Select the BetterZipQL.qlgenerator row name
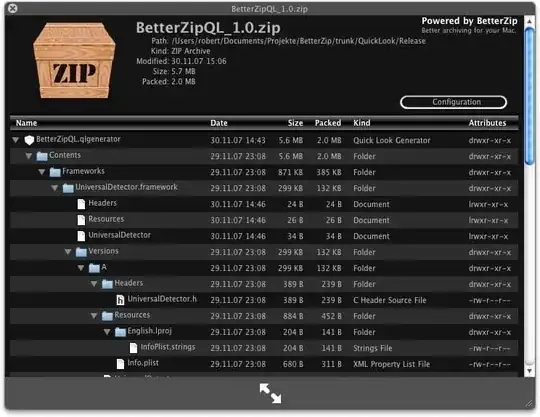This screenshot has width=540, height=417. click(79, 139)
